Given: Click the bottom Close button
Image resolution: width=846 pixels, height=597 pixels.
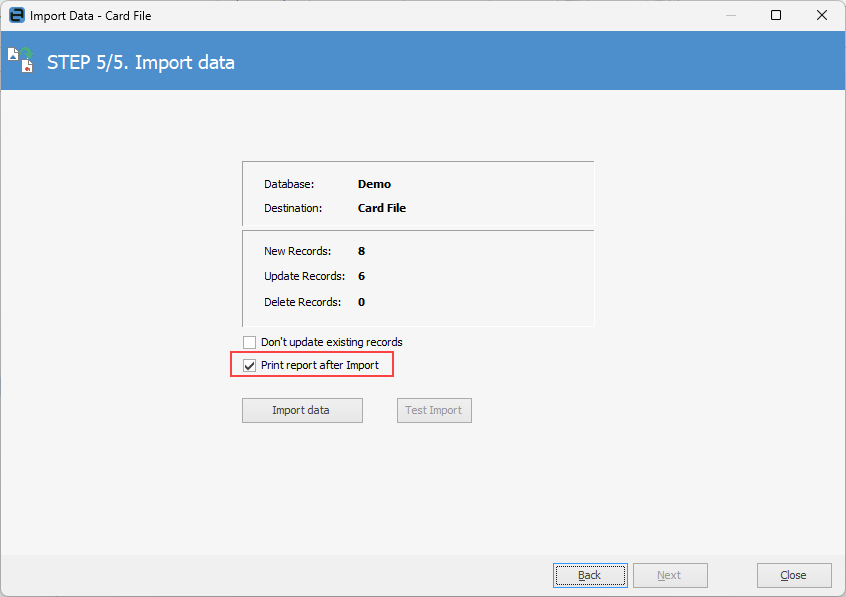Looking at the screenshot, I should (794, 575).
